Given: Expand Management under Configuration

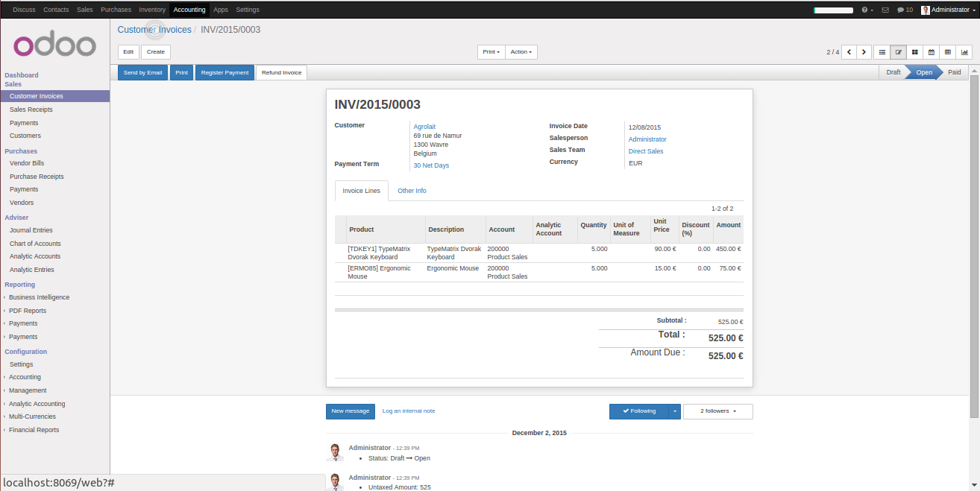Looking at the screenshot, I should tap(28, 390).
